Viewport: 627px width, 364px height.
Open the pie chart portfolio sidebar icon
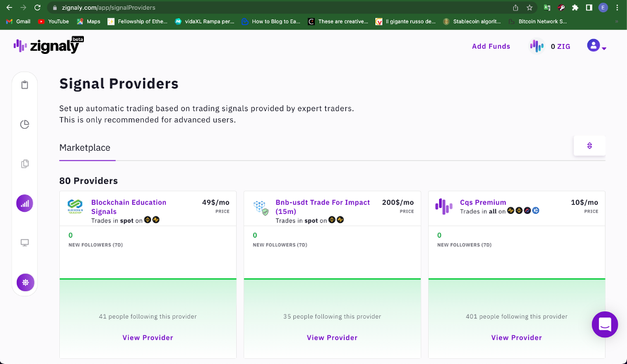pyautogui.click(x=25, y=124)
